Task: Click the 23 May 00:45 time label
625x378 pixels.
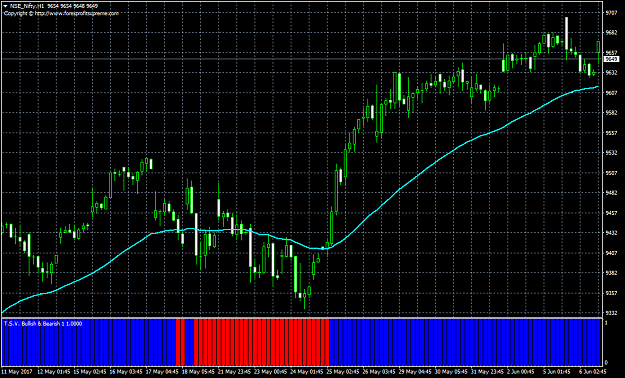Action: (x=270, y=372)
